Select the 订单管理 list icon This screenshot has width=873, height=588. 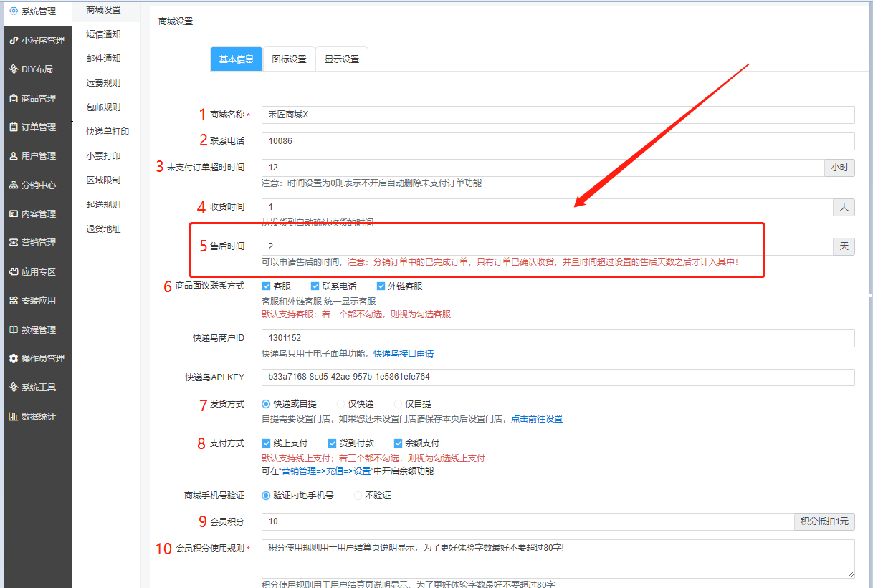tap(13, 127)
